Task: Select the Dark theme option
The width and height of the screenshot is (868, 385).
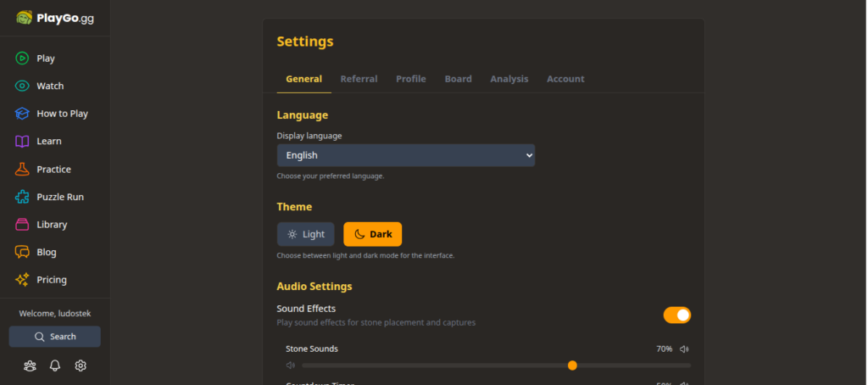Action: click(x=372, y=234)
